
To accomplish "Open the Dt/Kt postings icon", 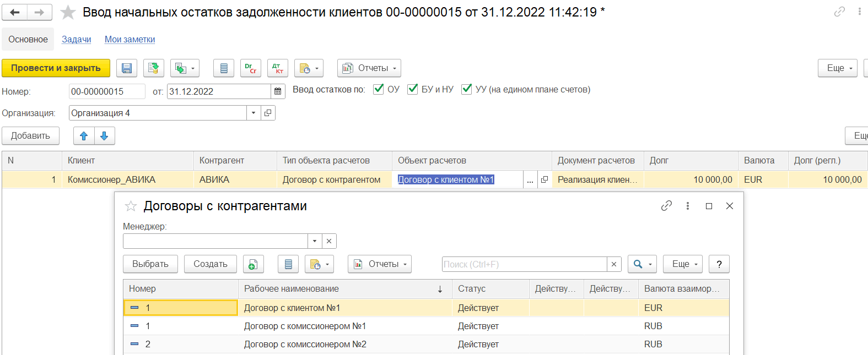I will point(278,68).
